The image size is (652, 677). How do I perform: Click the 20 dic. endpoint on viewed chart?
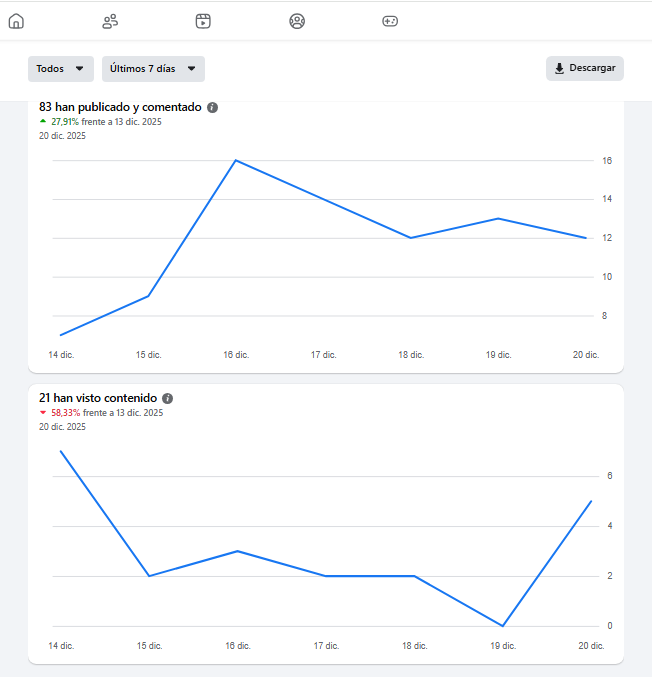pyautogui.click(x=592, y=501)
